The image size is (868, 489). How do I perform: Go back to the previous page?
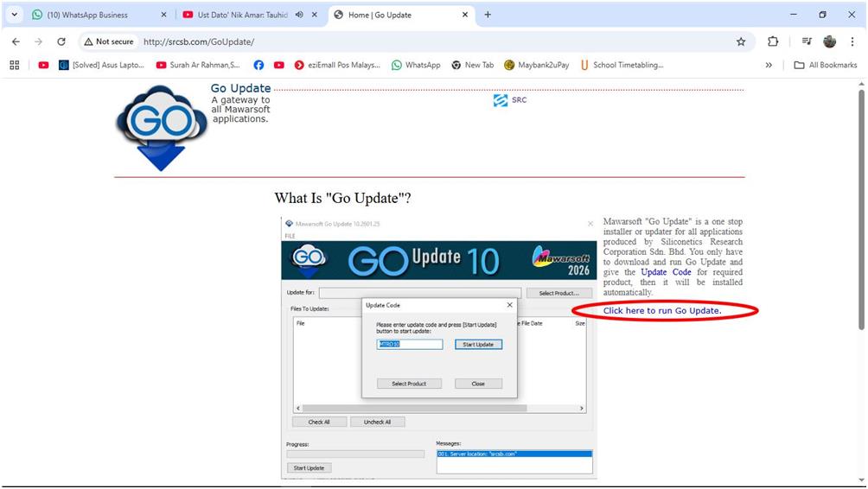pyautogui.click(x=16, y=41)
